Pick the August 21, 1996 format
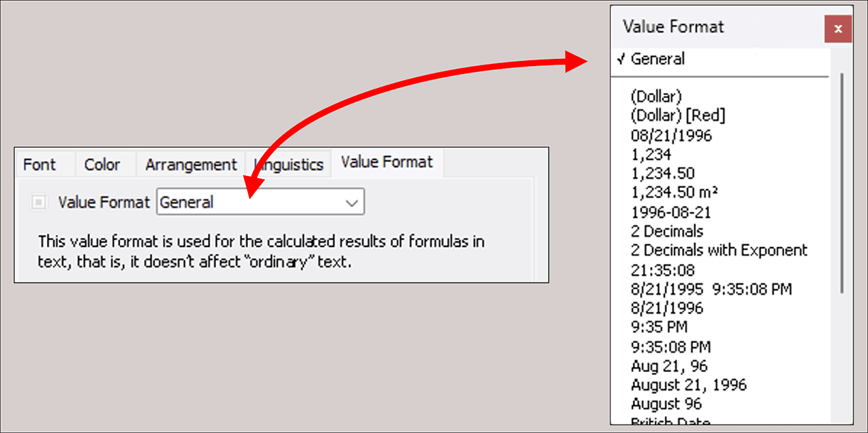 [x=688, y=385]
